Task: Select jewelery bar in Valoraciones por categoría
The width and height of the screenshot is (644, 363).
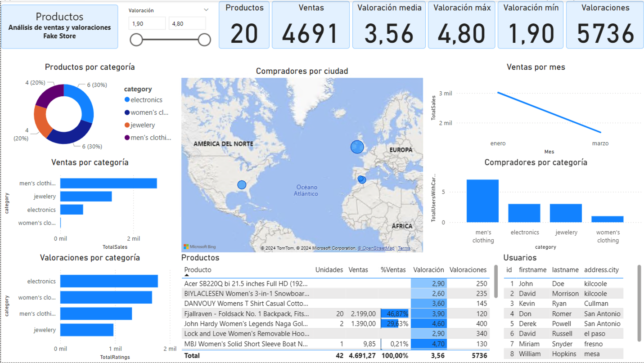Action: (87, 330)
